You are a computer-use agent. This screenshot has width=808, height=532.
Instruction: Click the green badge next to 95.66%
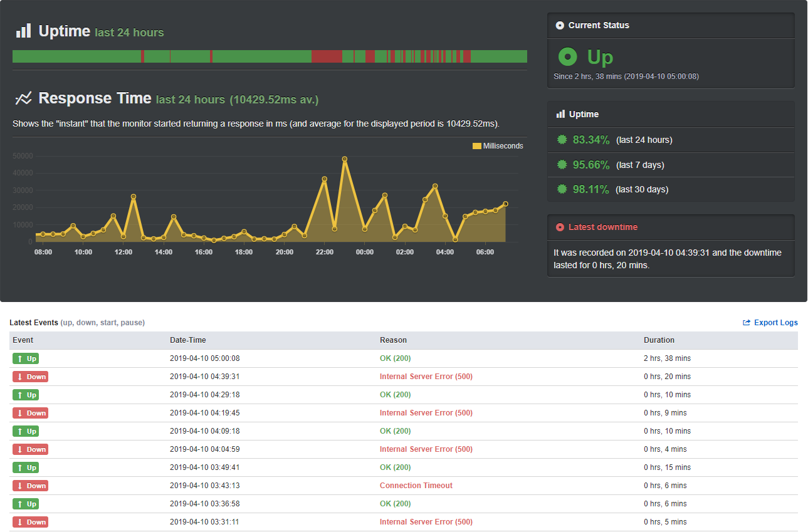(x=562, y=165)
